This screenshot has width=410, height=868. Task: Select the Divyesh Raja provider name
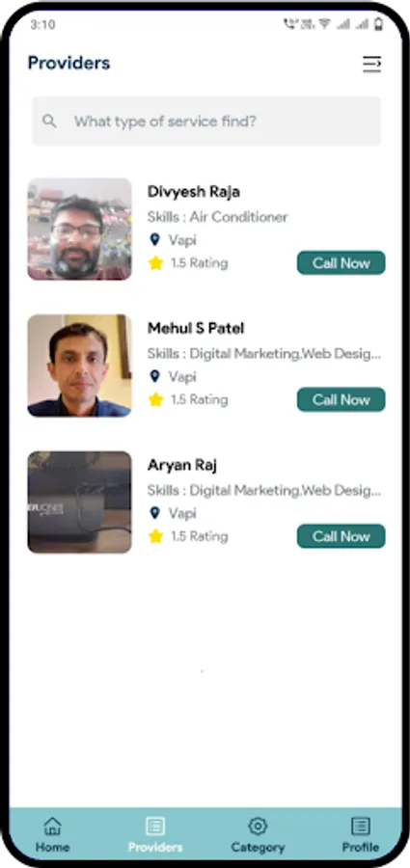point(193,192)
